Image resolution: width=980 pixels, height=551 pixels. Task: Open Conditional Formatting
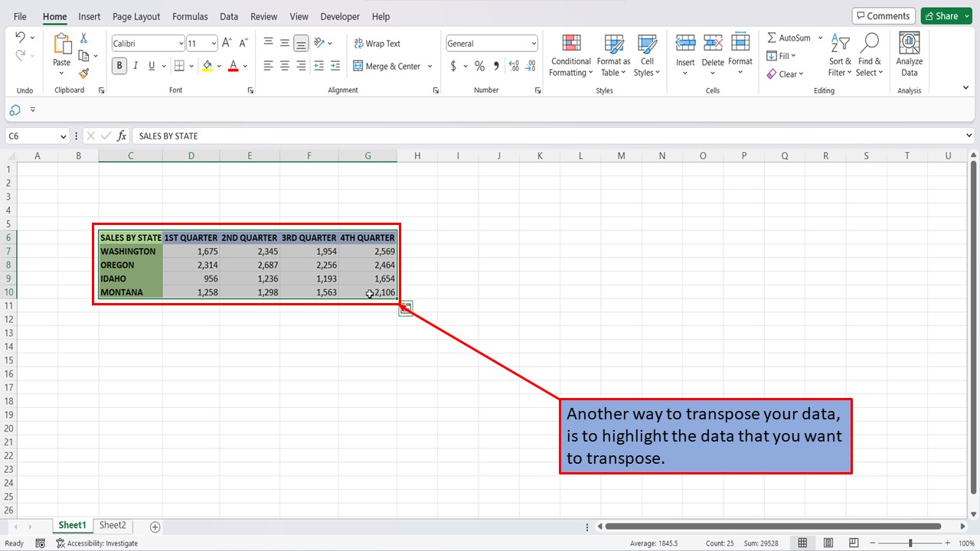[570, 55]
